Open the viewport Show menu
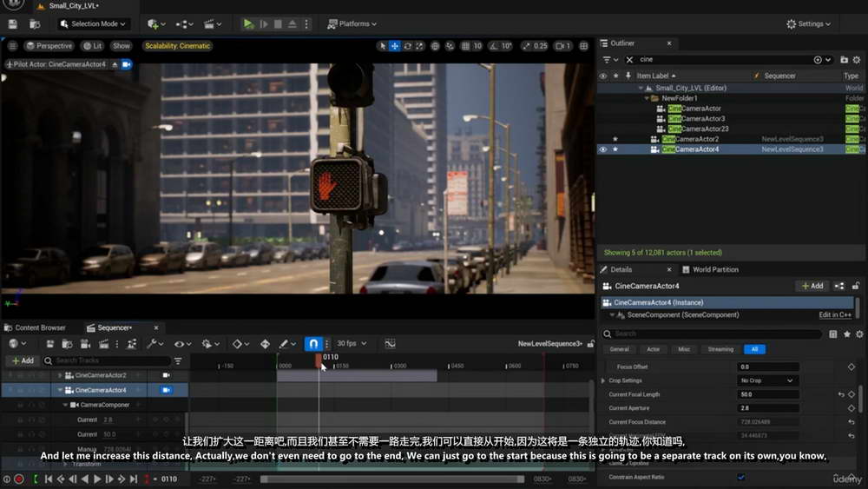 click(x=122, y=46)
